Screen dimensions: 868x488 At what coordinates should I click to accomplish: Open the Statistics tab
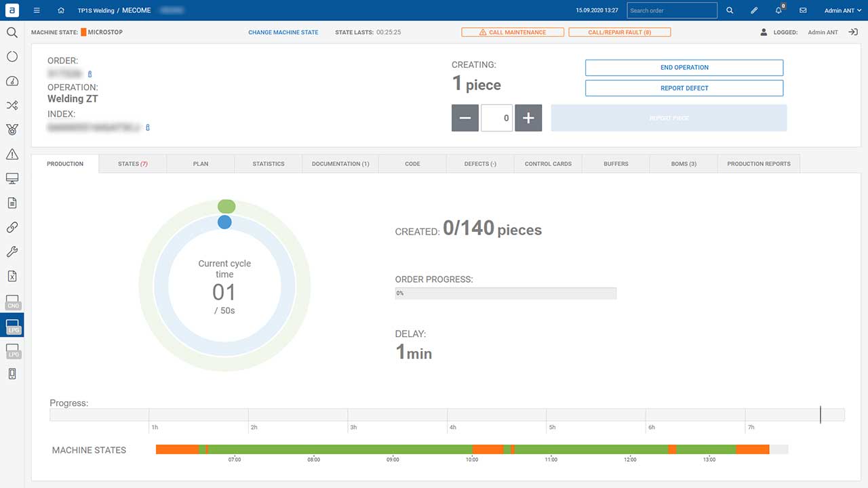point(269,163)
